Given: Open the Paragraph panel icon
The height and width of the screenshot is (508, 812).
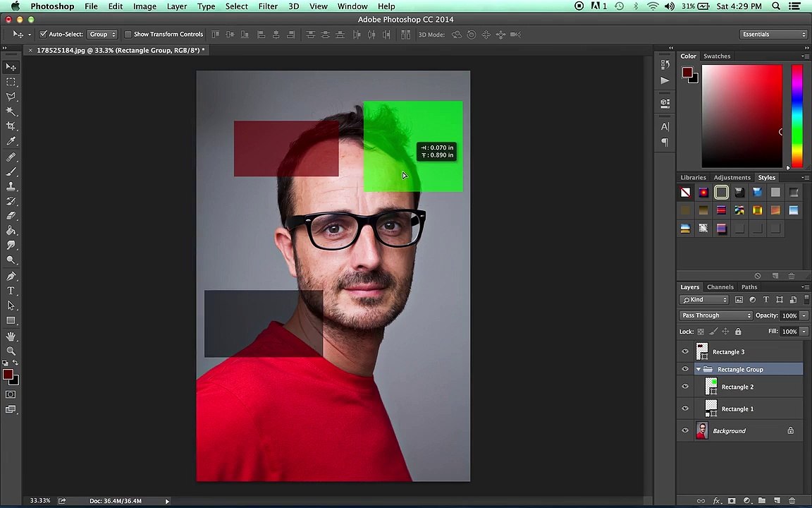Looking at the screenshot, I should 665,142.
